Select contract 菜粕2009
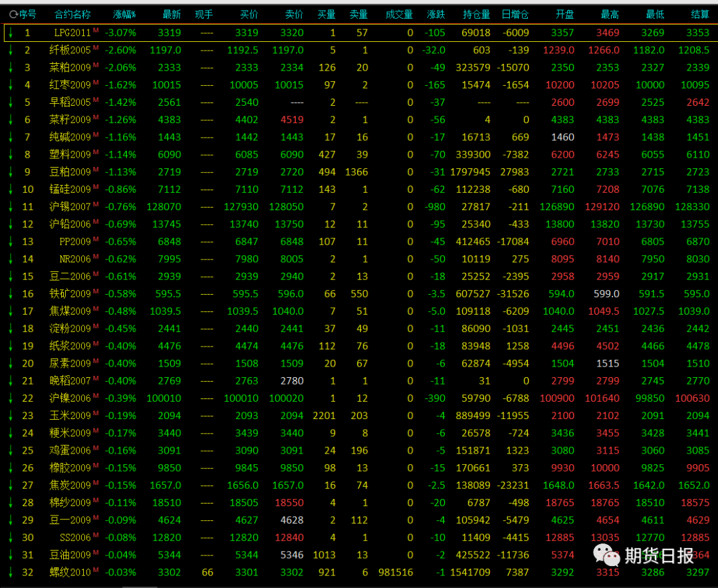718x588 pixels. tap(70, 67)
